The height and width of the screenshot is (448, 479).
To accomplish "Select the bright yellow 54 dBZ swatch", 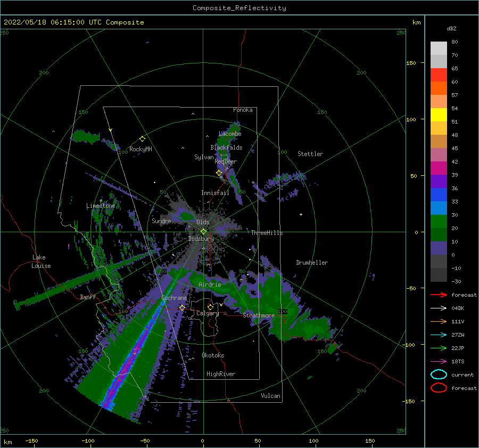I will (x=439, y=115).
